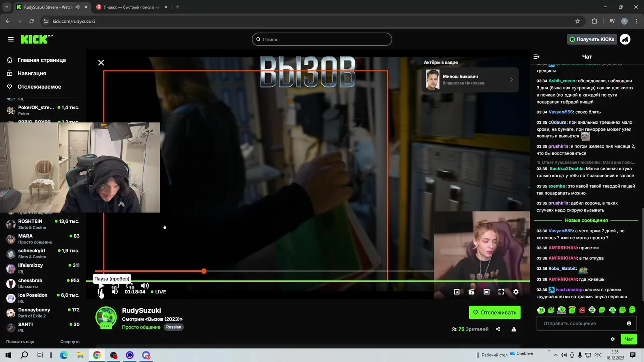The height and width of the screenshot is (362, 644).
Task: Mute the stream using the lower speaker icon
Action: click(115, 292)
